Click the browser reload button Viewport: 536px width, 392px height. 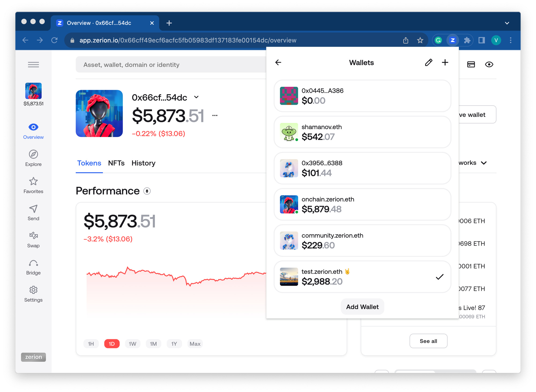(x=54, y=40)
